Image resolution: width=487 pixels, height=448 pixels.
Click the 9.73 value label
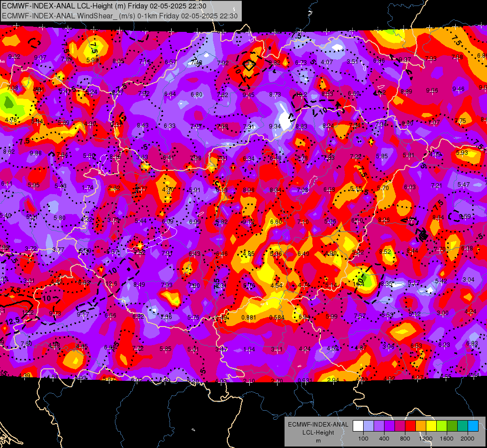pos(55,314)
